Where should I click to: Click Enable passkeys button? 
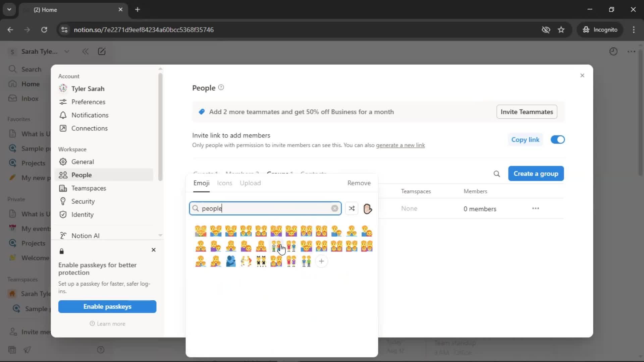(x=107, y=306)
